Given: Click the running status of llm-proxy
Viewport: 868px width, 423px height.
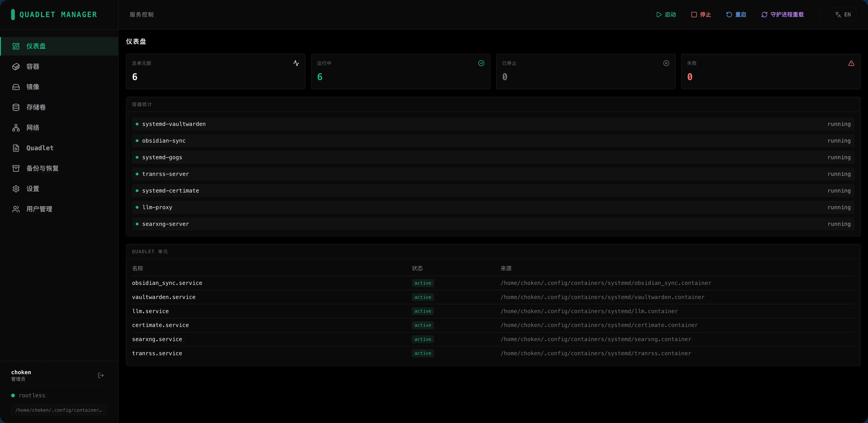Looking at the screenshot, I should 839,208.
